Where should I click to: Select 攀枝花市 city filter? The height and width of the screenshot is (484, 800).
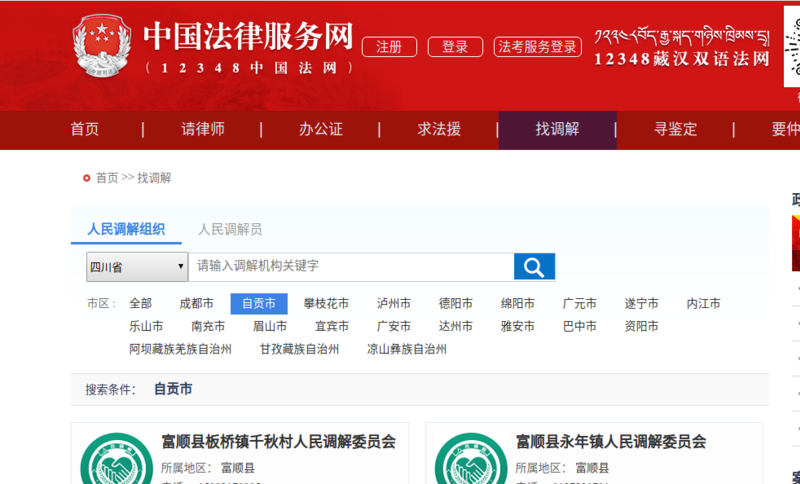[x=326, y=303]
